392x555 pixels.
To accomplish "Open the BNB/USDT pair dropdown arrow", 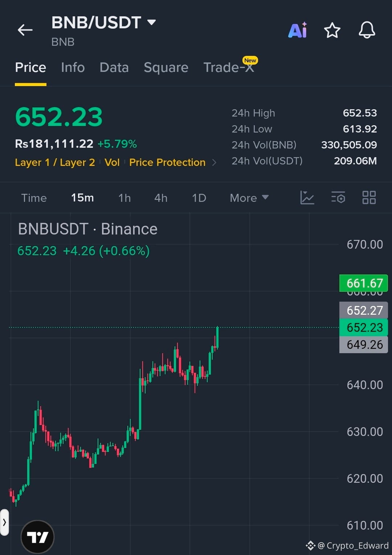I will 151,23.
